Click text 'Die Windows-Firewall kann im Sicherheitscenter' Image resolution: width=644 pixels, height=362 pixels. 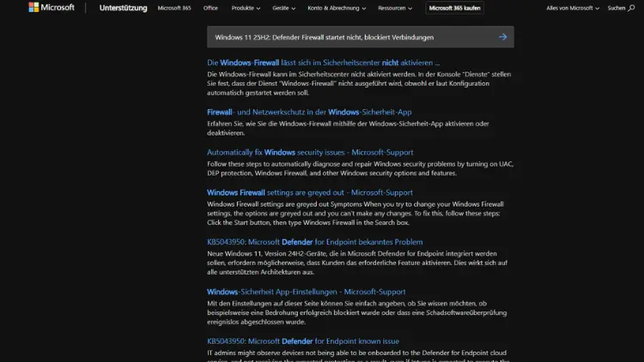pyautogui.click(x=359, y=83)
